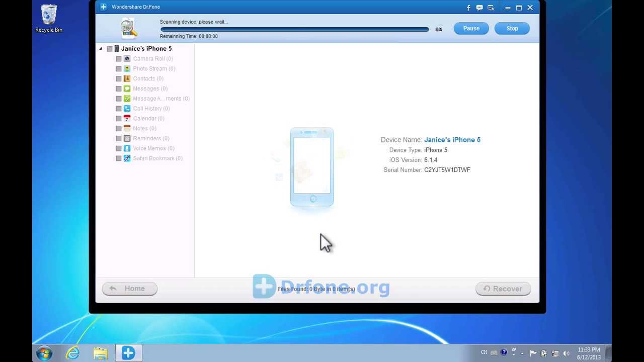This screenshot has height=362, width=644.
Task: Select Safari Bookmark (0) in the tree
Action: pyautogui.click(x=158, y=158)
